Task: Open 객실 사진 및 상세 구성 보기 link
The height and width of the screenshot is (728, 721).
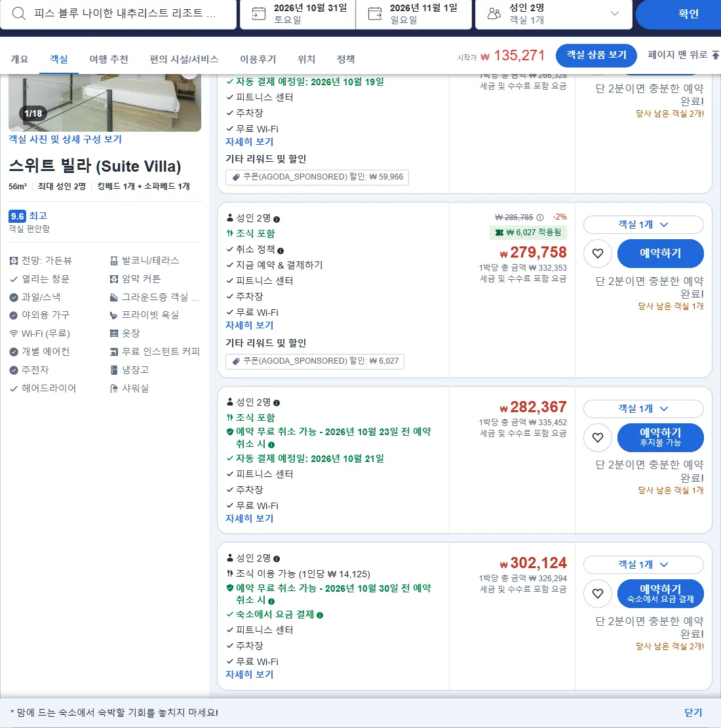Action: 65,140
